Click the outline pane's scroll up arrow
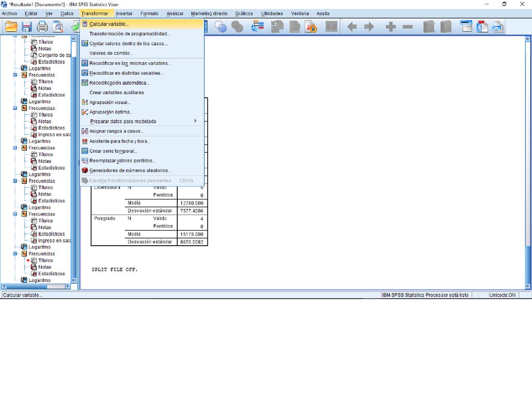The height and width of the screenshot is (399, 532). click(74, 38)
